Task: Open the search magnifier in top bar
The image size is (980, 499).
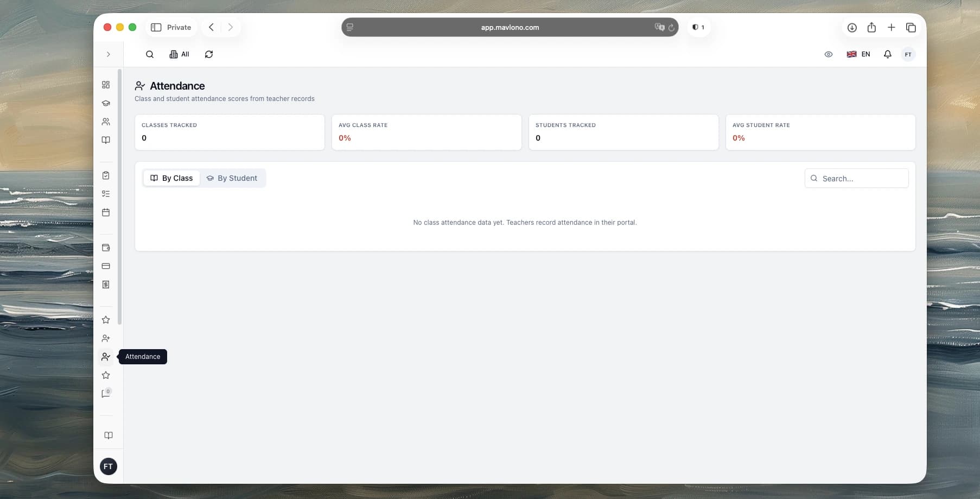Action: point(150,54)
